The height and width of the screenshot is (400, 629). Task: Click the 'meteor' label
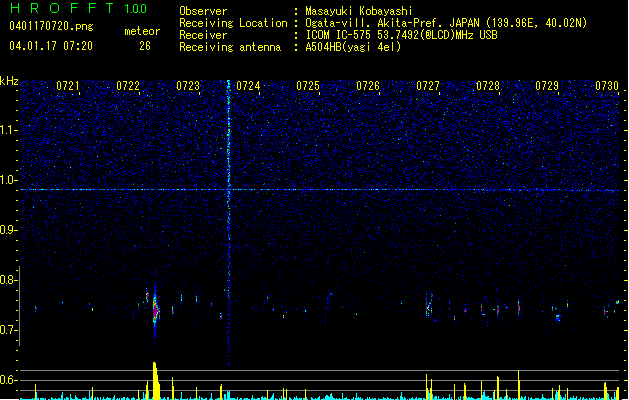[142, 31]
